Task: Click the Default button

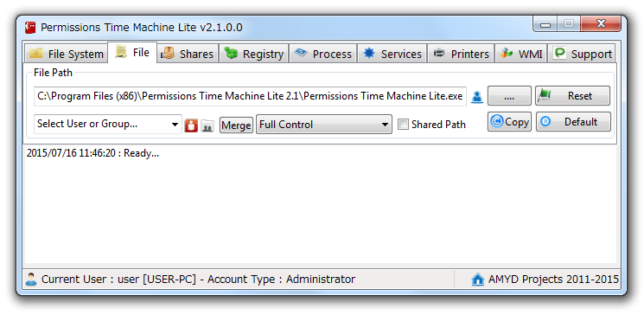Action: pos(573,122)
